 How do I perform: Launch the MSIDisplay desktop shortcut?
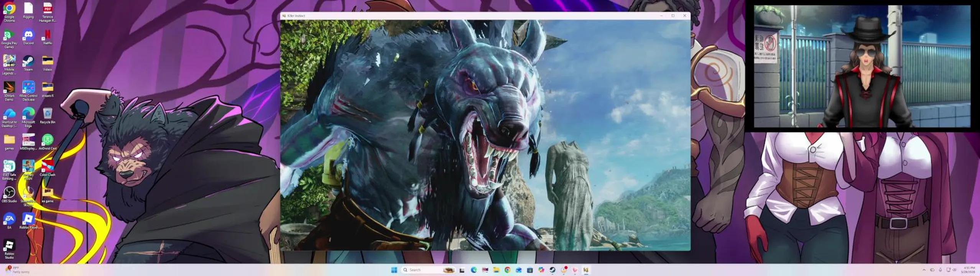28,142
